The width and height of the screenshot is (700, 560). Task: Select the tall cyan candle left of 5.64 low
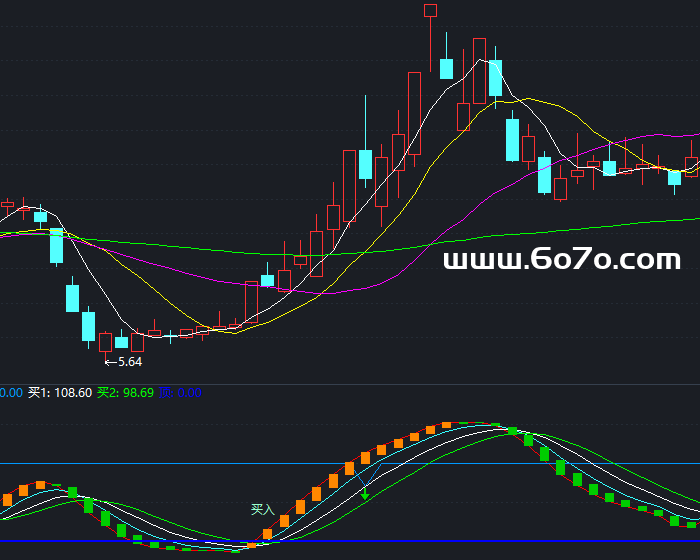(88, 326)
